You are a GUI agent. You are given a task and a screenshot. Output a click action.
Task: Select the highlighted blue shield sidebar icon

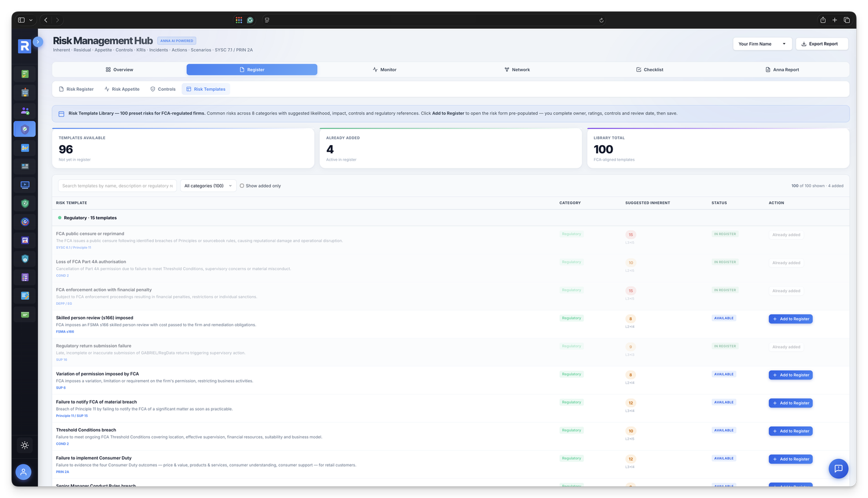25,129
